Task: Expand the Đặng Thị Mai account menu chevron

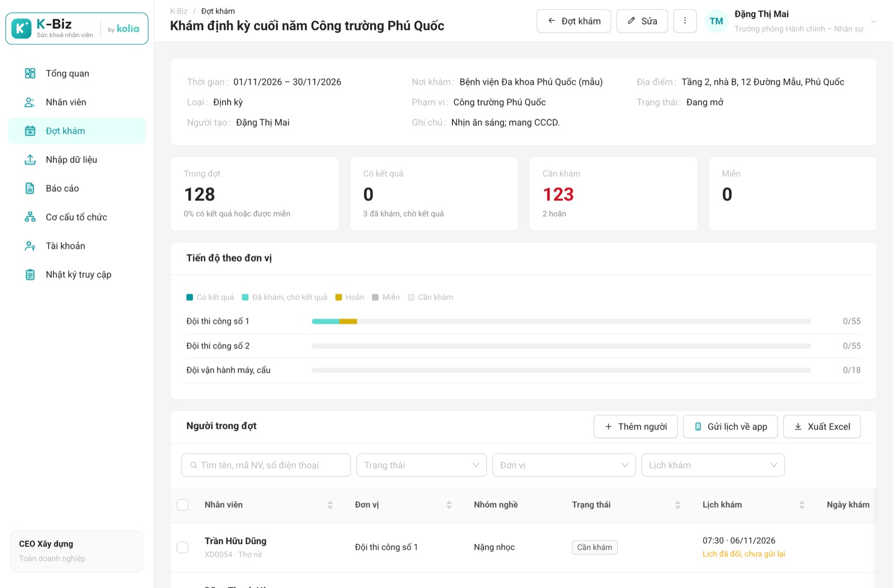Action: tap(873, 22)
